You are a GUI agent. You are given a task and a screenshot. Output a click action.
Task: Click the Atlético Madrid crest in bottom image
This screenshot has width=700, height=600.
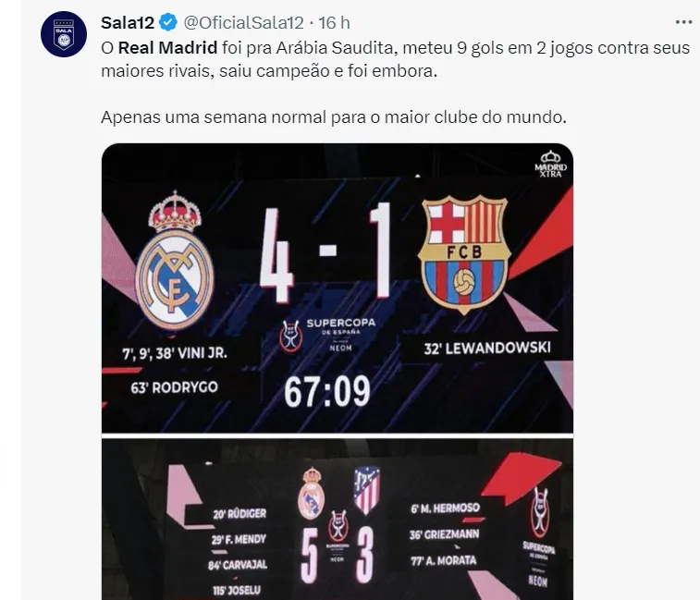tap(366, 490)
